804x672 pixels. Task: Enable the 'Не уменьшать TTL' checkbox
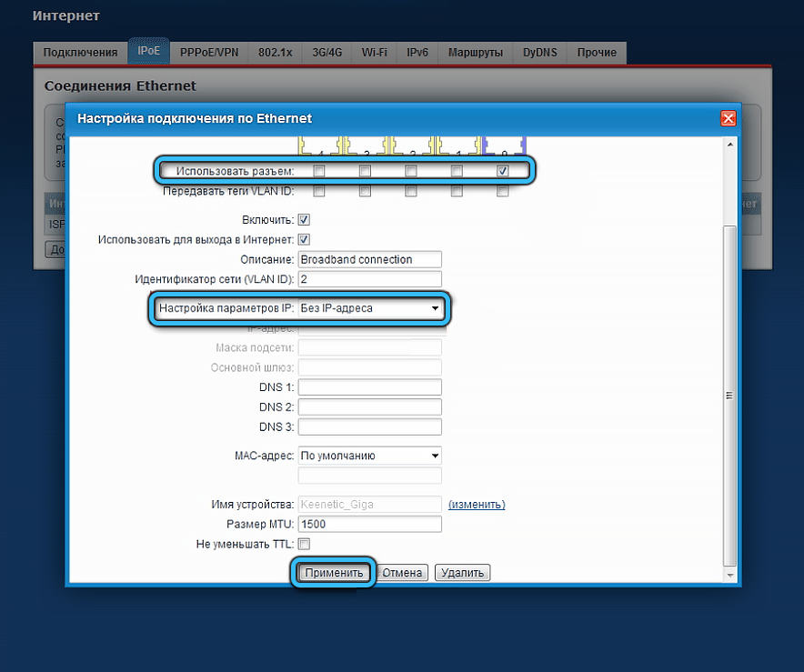(304, 544)
